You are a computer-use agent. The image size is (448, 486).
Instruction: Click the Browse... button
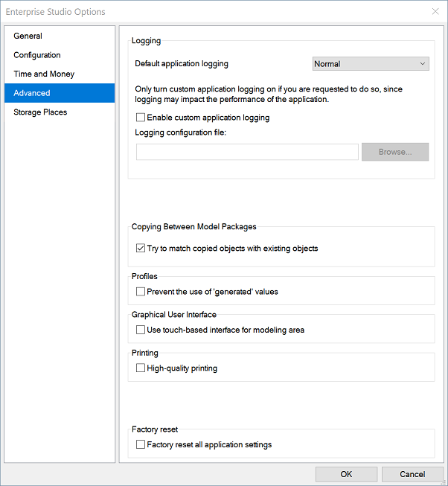[x=395, y=152]
